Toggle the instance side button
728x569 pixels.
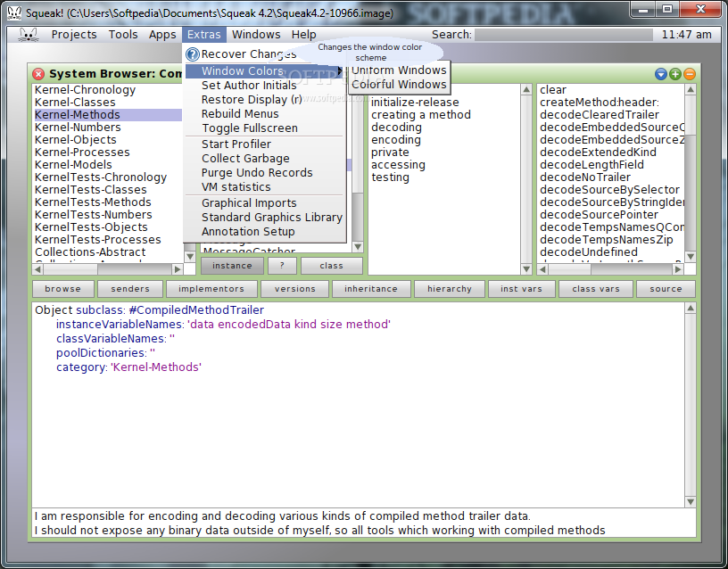coord(232,266)
